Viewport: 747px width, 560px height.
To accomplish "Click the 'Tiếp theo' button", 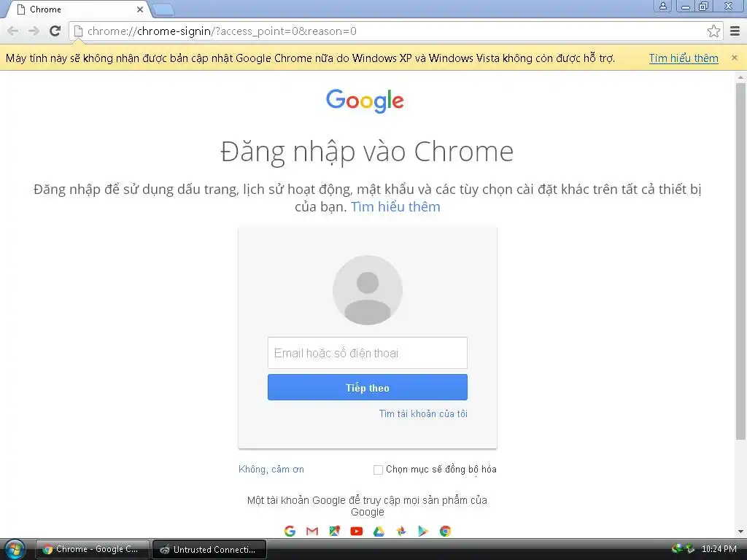I will click(x=368, y=387).
